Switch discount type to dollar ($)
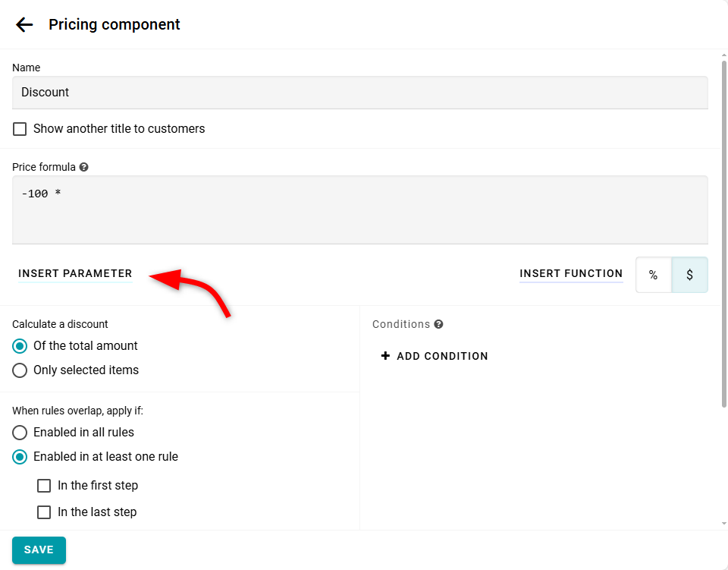The width and height of the screenshot is (728, 570). pyautogui.click(x=689, y=275)
